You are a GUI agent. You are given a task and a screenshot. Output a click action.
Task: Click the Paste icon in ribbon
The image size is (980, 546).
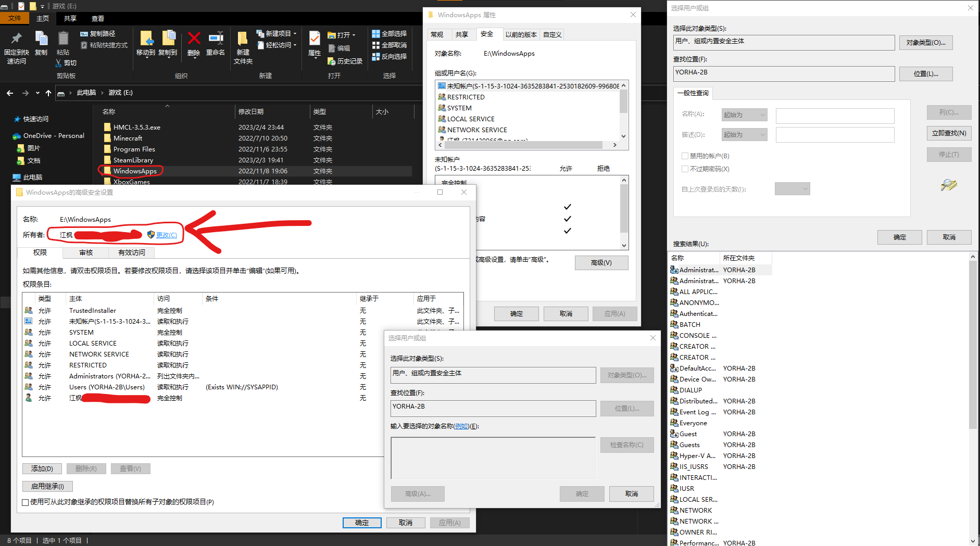click(63, 39)
